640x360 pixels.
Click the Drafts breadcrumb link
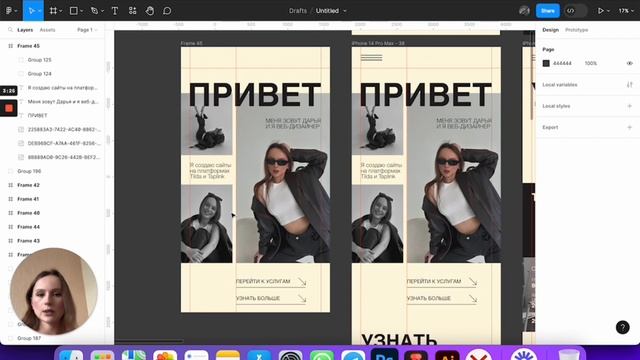pos(298,11)
